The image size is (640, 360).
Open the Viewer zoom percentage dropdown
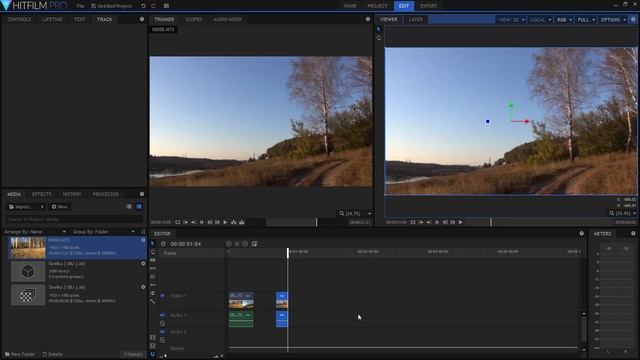click(x=623, y=213)
